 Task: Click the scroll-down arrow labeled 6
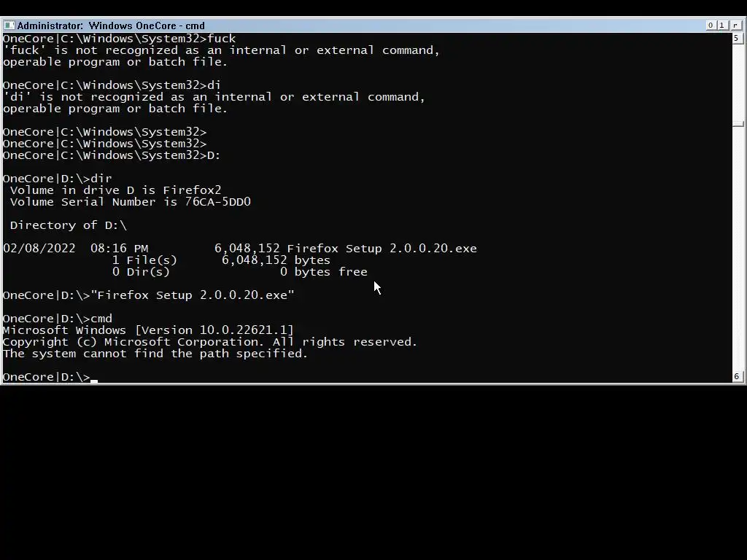point(738,376)
